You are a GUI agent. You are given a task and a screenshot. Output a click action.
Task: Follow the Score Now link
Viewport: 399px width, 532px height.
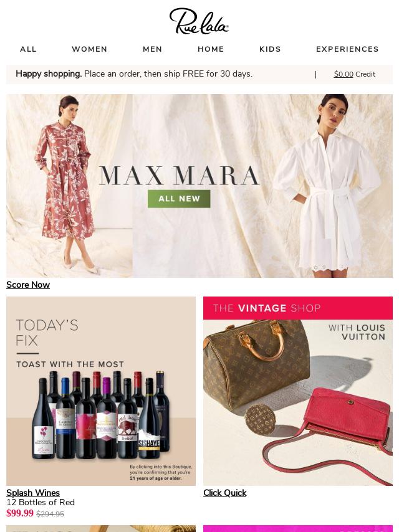click(28, 285)
